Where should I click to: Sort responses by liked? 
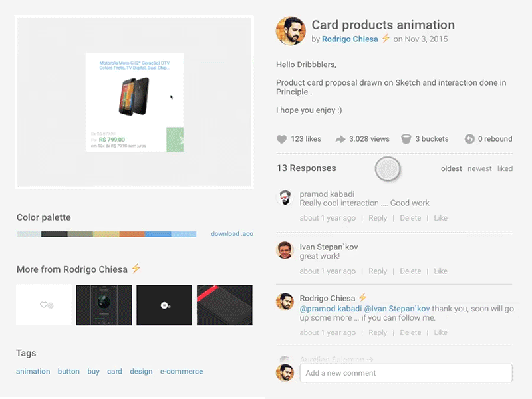coord(505,169)
